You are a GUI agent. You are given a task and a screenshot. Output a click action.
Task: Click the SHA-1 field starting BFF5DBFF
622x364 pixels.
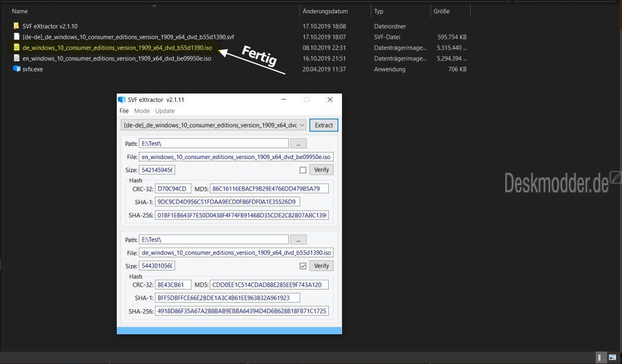[228, 298]
